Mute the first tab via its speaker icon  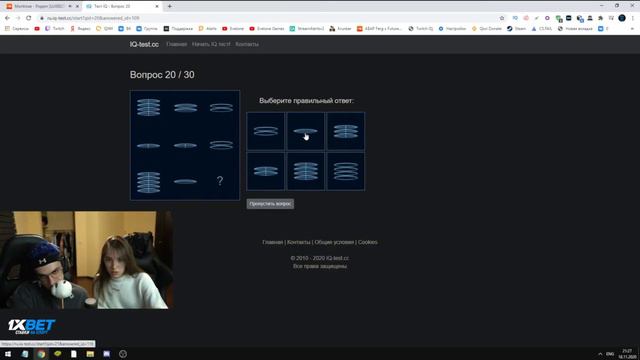(70, 7)
